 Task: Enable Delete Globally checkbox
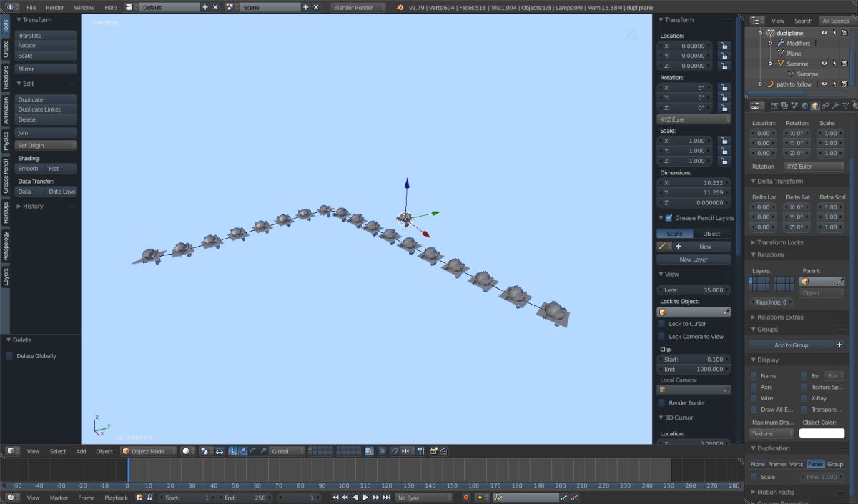click(9, 356)
